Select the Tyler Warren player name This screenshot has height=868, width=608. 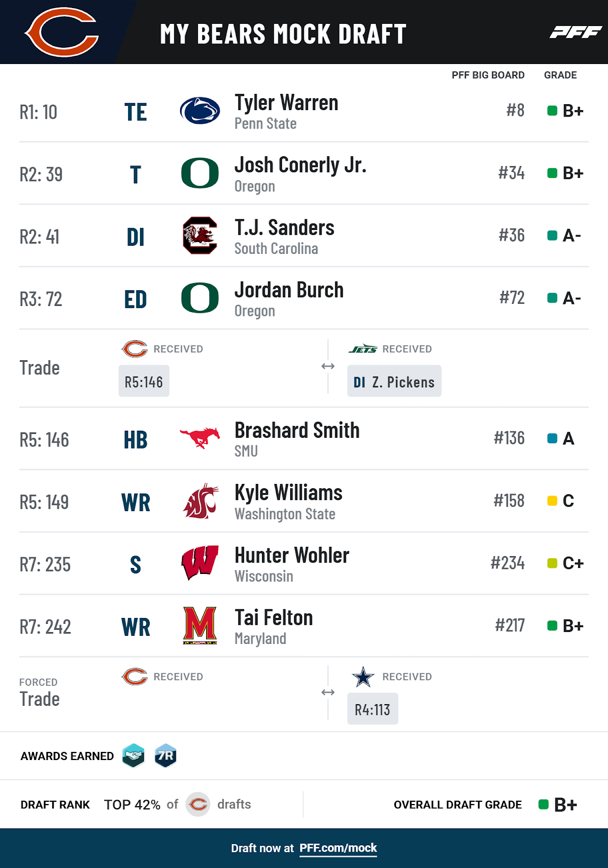click(286, 103)
